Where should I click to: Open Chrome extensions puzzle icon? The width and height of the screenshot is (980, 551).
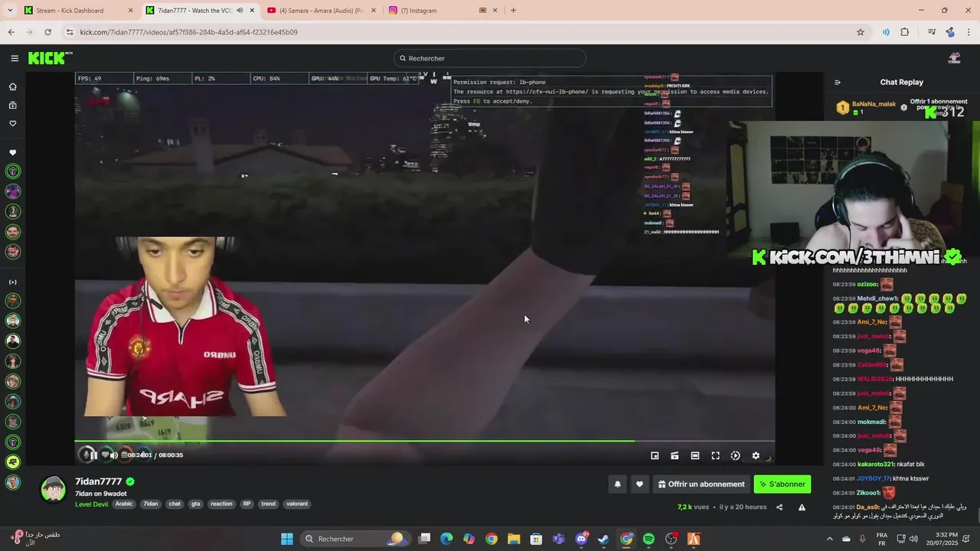905,32
